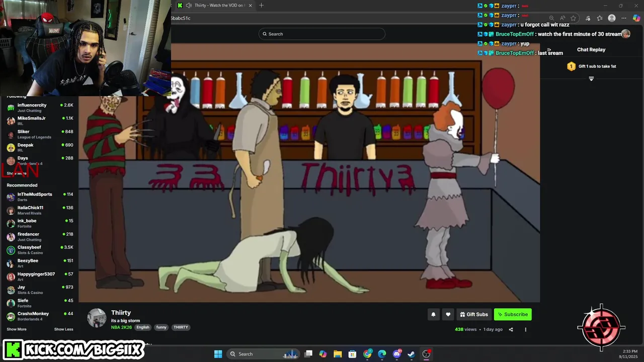
Task: Close the Thiirty browser tab
Action: 250,6
